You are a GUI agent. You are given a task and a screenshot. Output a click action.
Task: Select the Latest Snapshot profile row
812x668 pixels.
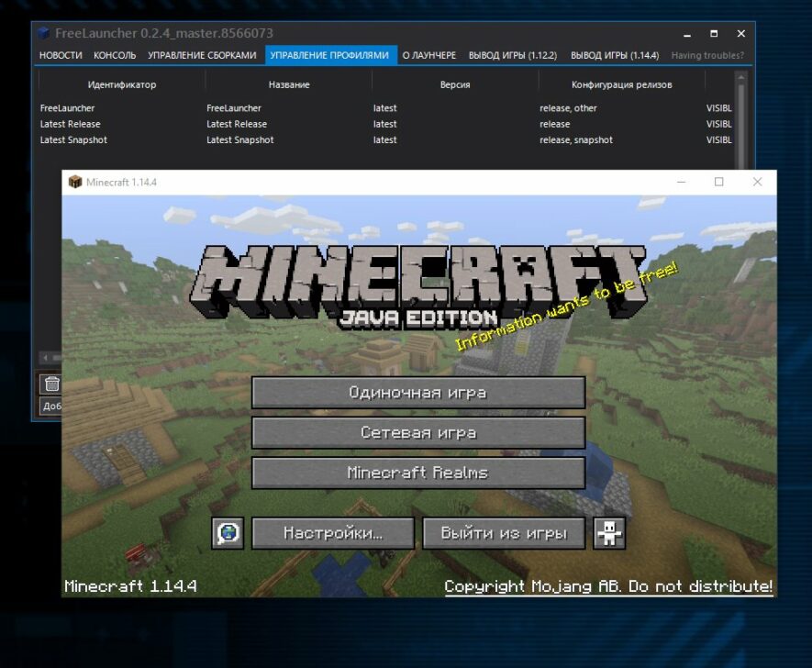tap(73, 140)
